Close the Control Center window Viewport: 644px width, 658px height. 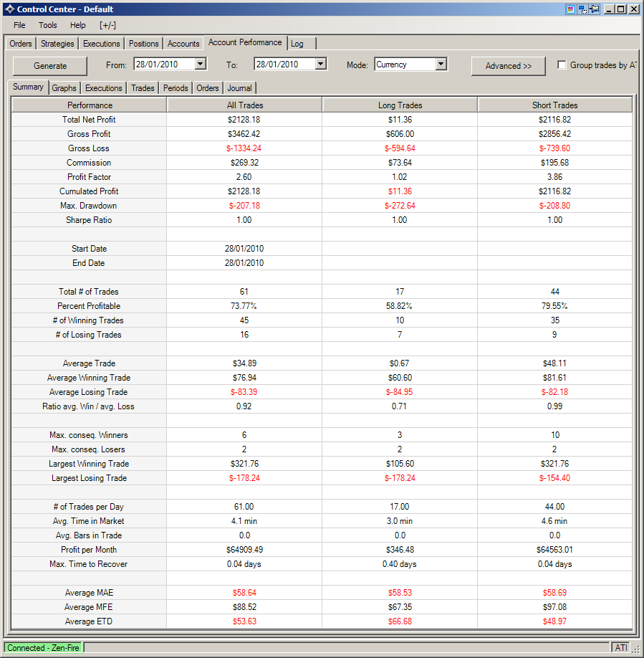[634, 9]
